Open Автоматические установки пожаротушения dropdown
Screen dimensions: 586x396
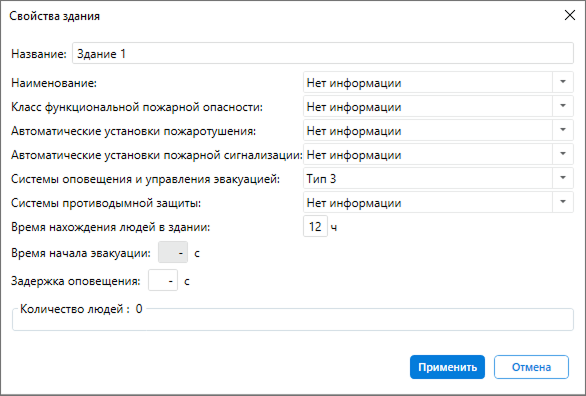(x=438, y=130)
